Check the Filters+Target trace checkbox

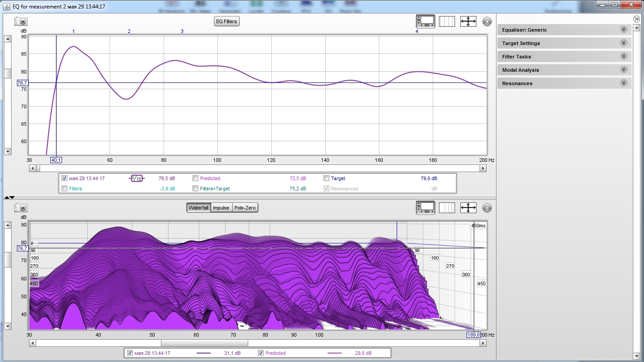[196, 189]
